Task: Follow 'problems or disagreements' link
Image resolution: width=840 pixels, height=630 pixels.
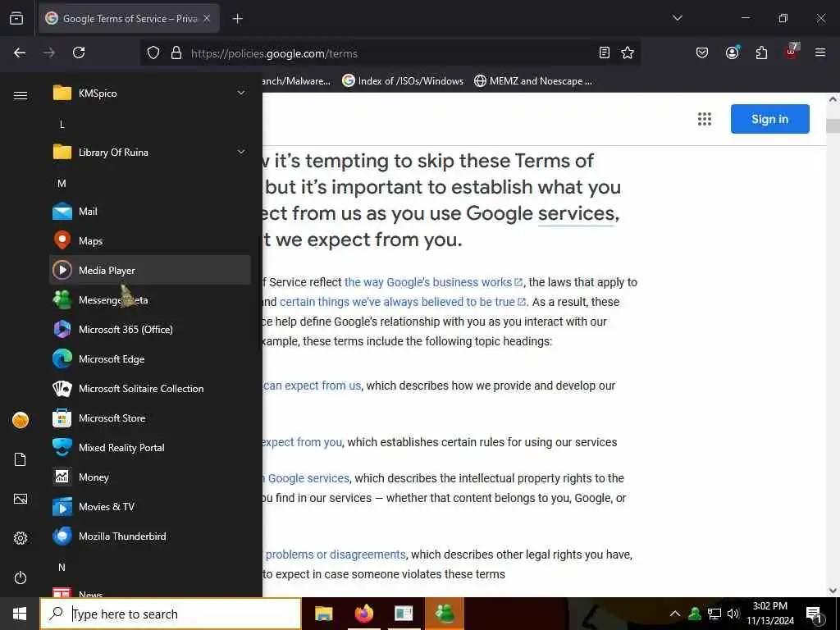Action: pos(336,554)
